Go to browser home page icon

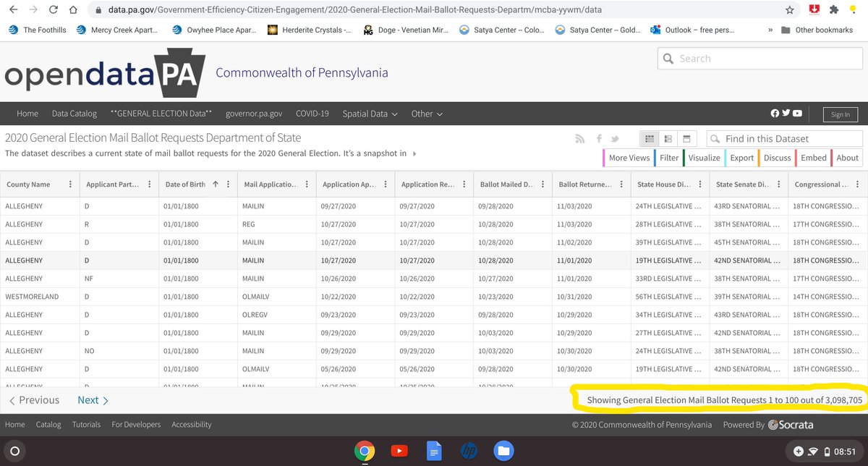75,10
